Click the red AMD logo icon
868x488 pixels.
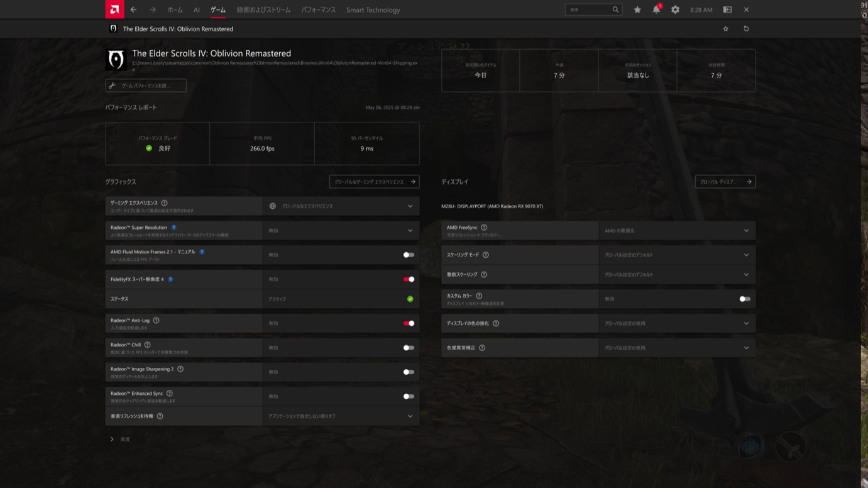[x=114, y=9]
